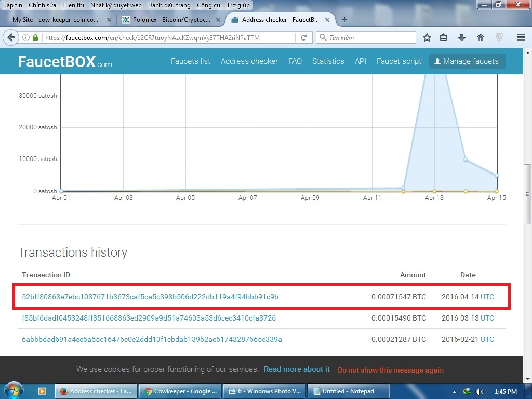Close the Poloniex tab
This screenshot has height=399, width=532.
218,20
